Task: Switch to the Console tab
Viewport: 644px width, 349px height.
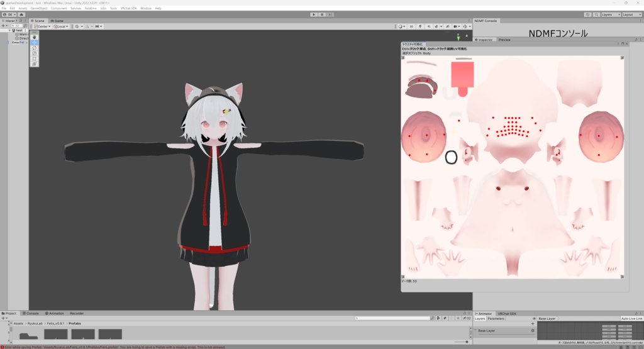Action: [31, 313]
